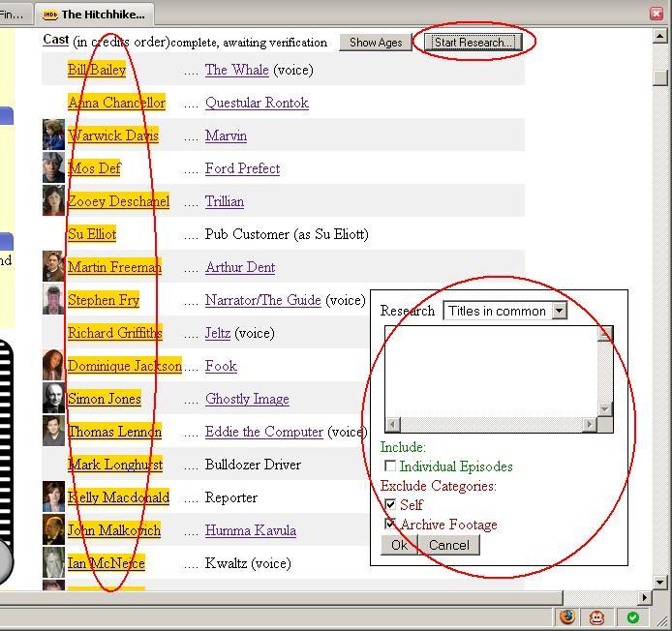Screen dimensions: 672x631
Task: Open John Malkovich headshot thumbnail
Action: (53, 529)
